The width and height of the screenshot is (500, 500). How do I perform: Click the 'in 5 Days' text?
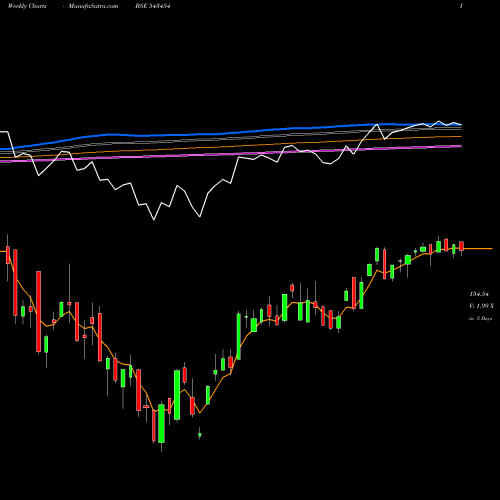[x=480, y=318]
